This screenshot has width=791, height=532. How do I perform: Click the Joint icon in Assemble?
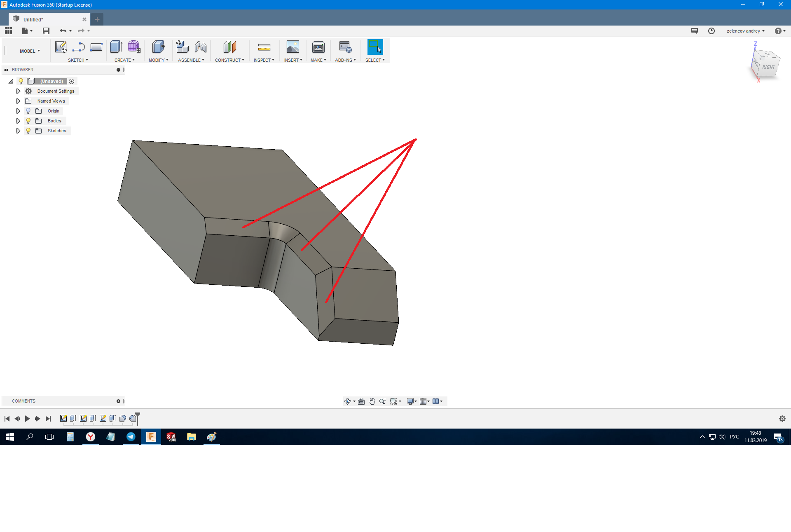201,47
